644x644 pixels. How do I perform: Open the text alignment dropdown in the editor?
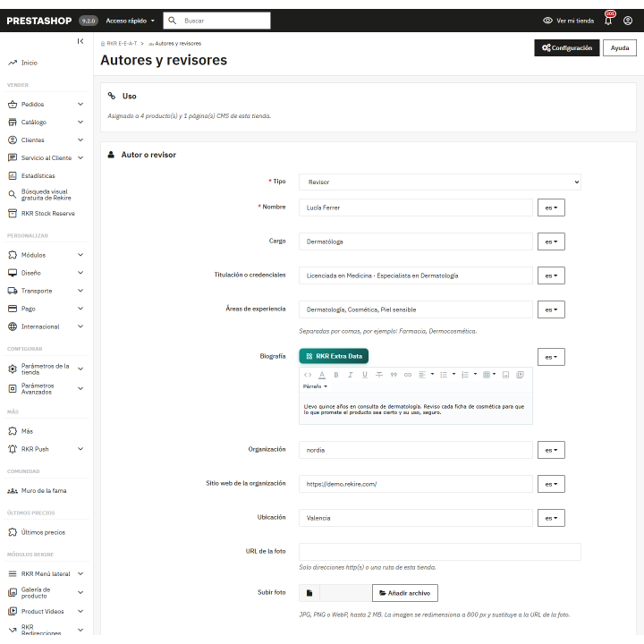coord(426,375)
